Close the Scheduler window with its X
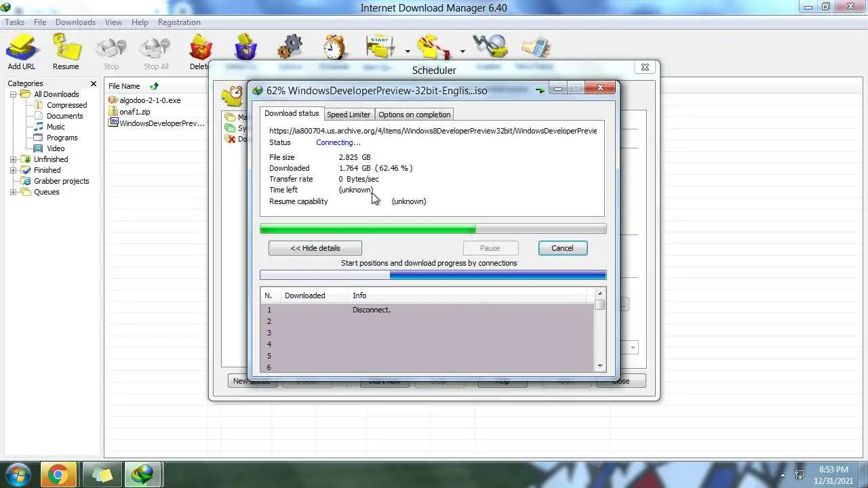 pyautogui.click(x=645, y=67)
